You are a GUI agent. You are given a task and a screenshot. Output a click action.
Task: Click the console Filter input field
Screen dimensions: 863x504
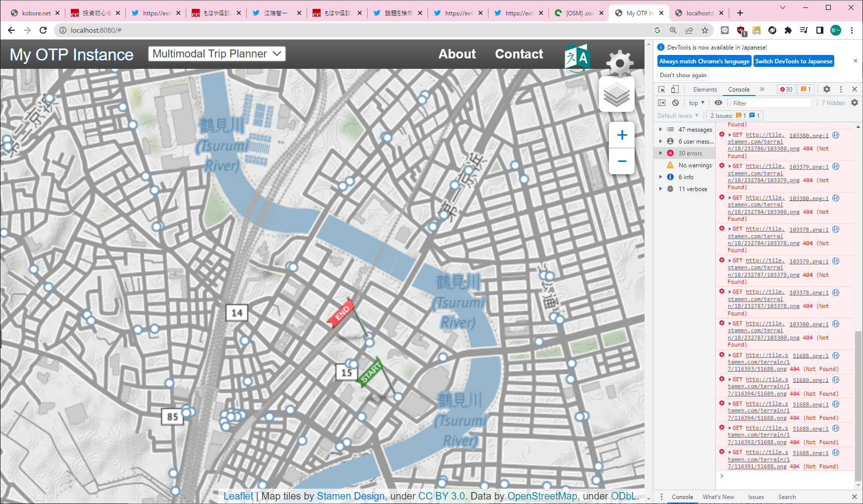point(770,103)
